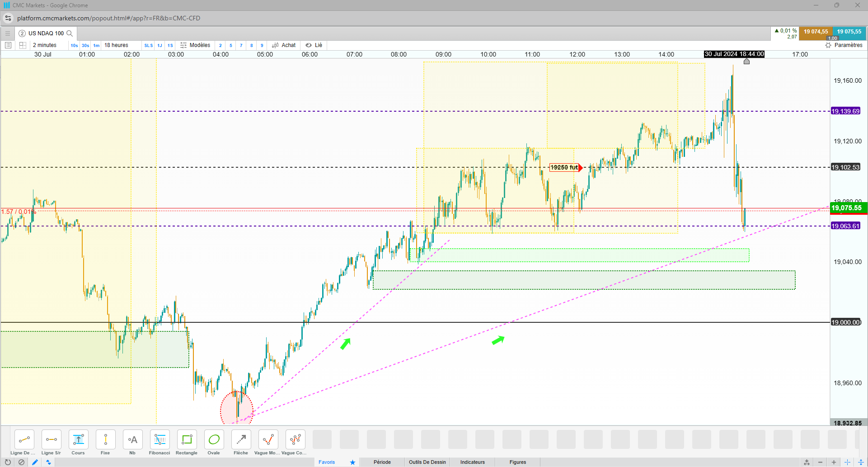Screen dimensions: 868x467
Task: Apply template number 8
Action: [252, 46]
